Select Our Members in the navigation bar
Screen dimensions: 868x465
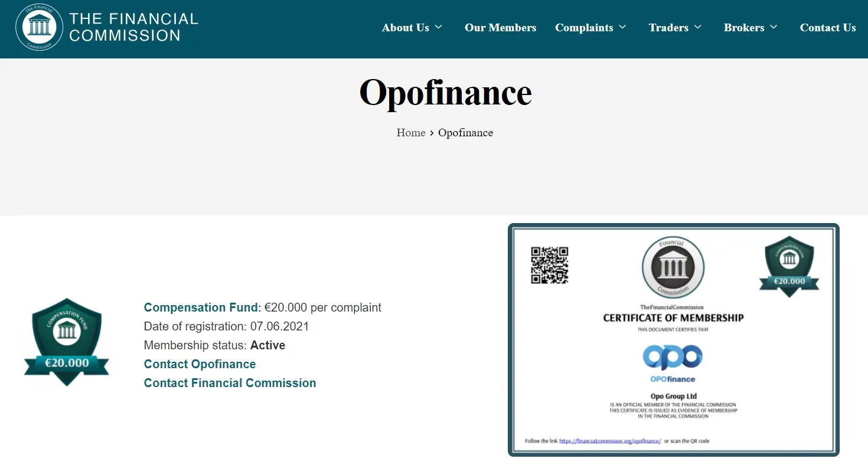pos(500,27)
